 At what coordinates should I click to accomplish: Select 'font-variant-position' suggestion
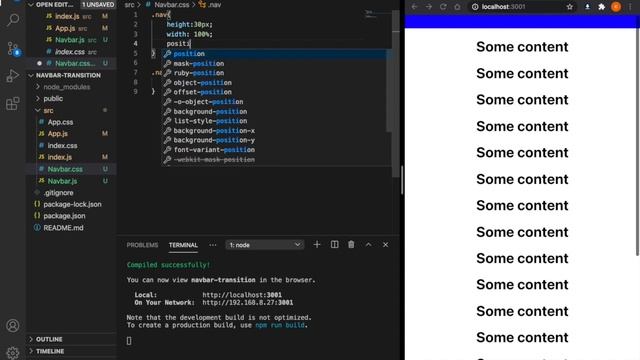click(274, 150)
